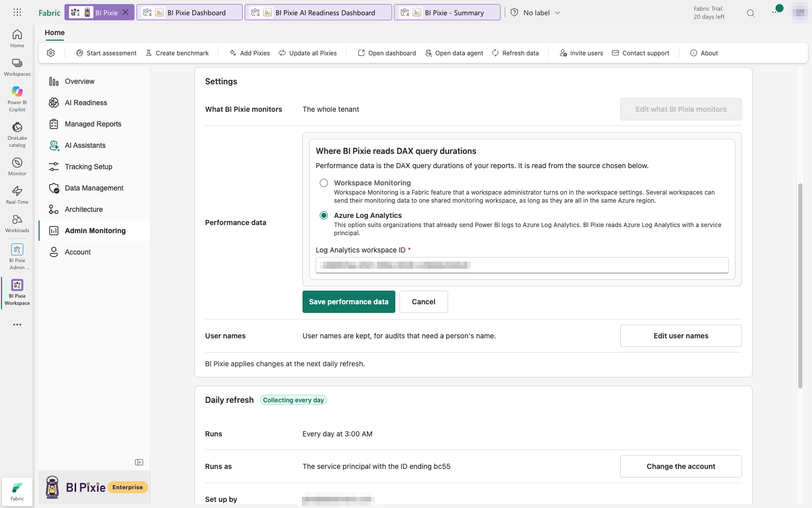The image size is (812, 508).
Task: Click Save performance data
Action: [349, 302]
